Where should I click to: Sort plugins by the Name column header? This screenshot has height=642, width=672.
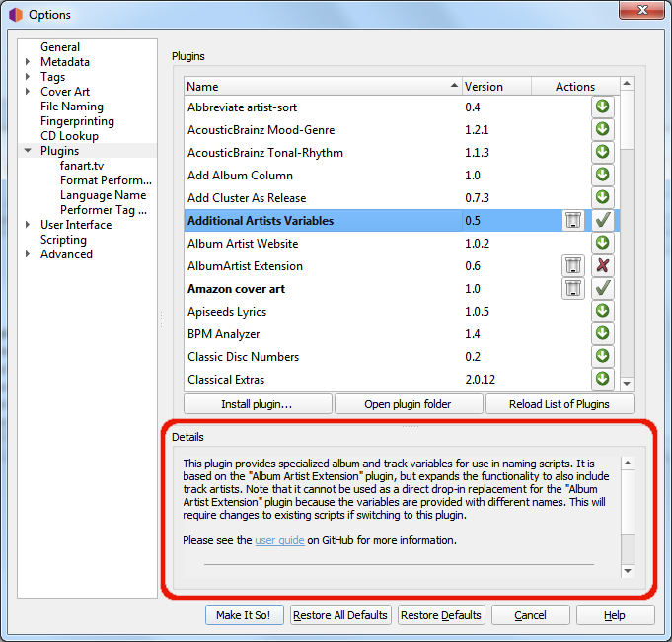tap(322, 87)
